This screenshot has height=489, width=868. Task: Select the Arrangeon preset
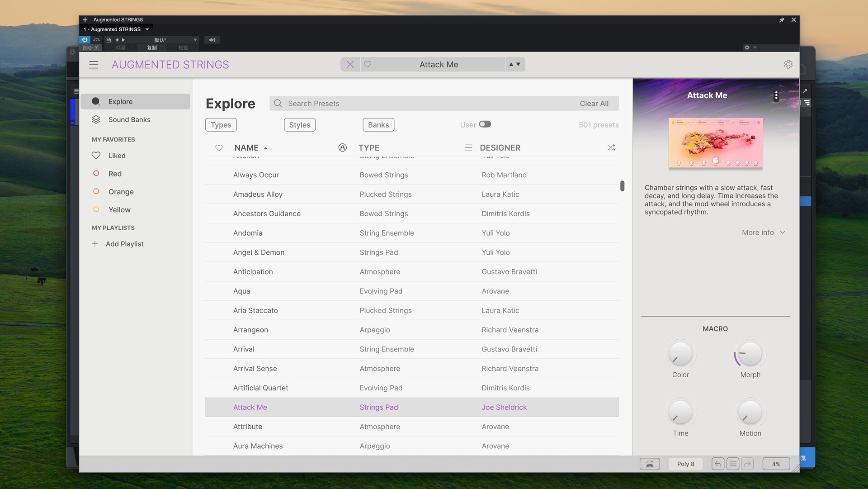pos(412,330)
